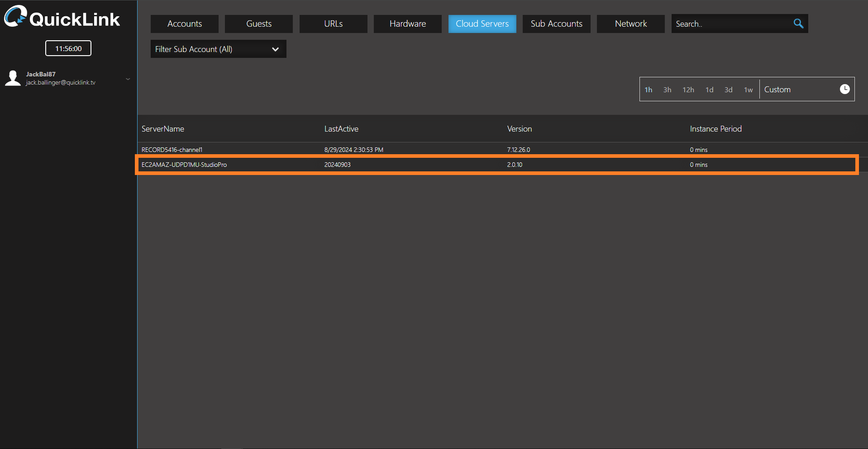
Task: Select the 1h time range
Action: 648,90
